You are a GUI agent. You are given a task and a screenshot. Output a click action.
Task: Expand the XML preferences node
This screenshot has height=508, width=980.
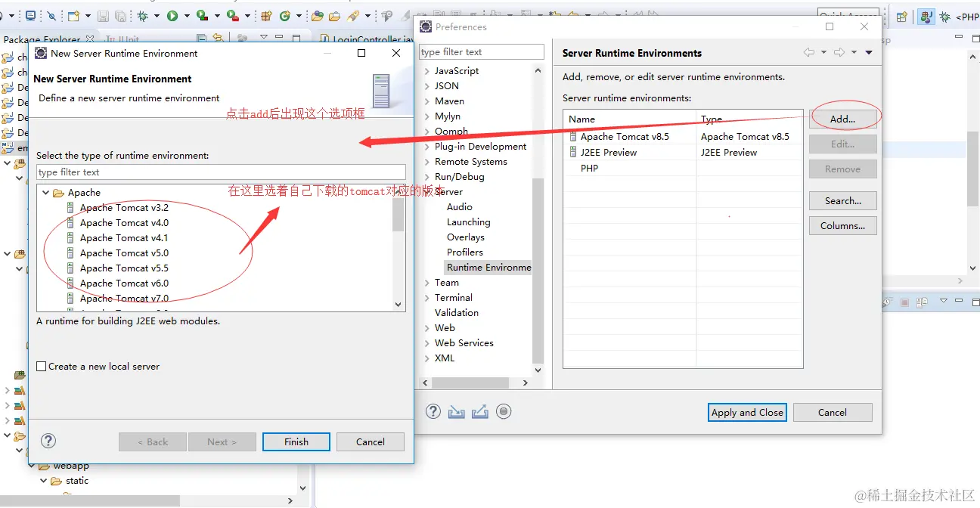pyautogui.click(x=427, y=358)
